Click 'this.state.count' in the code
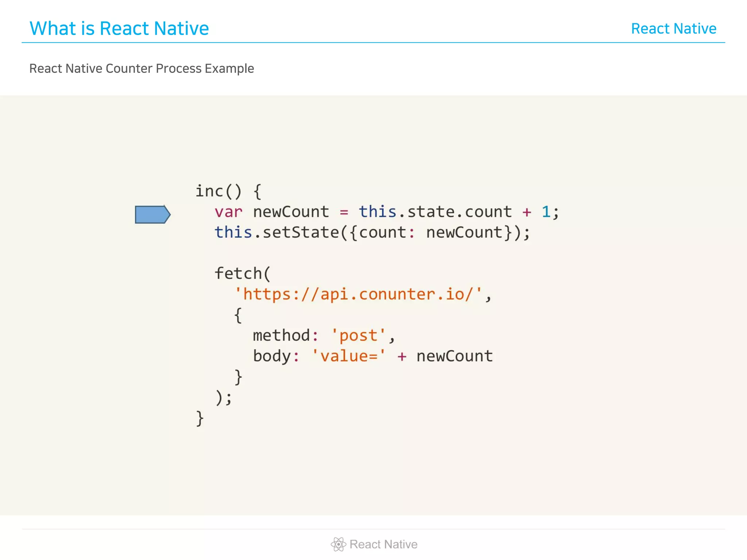 pos(436,212)
